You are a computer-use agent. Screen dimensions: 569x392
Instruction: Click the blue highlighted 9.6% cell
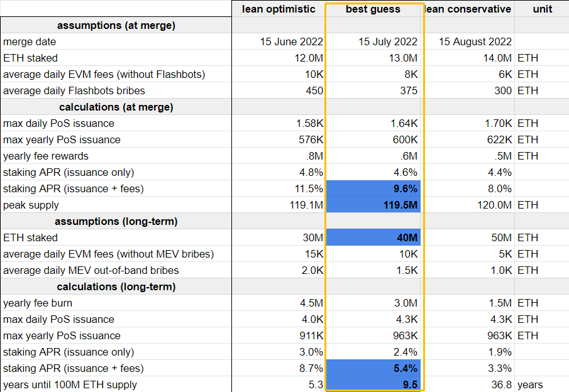(373, 188)
